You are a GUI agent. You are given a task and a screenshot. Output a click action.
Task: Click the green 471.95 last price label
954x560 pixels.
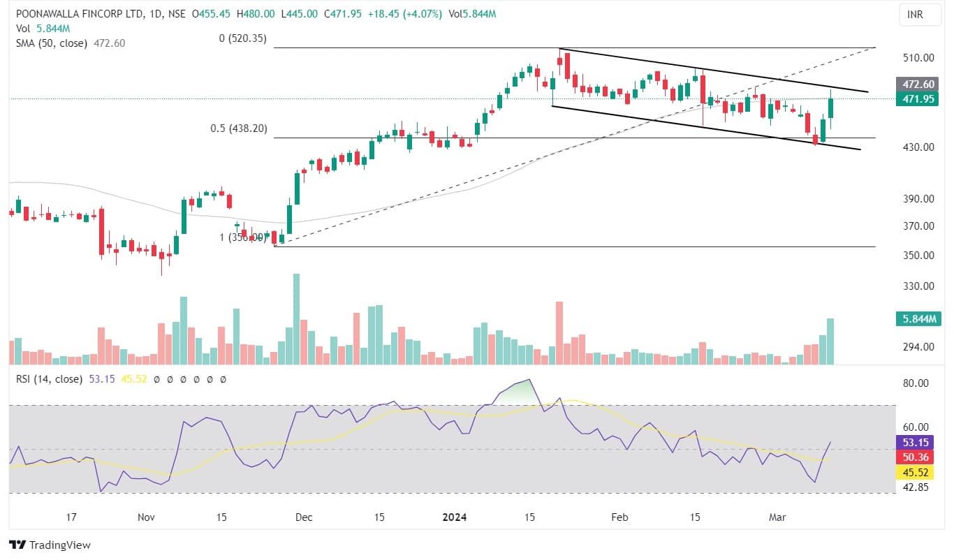coord(917,99)
